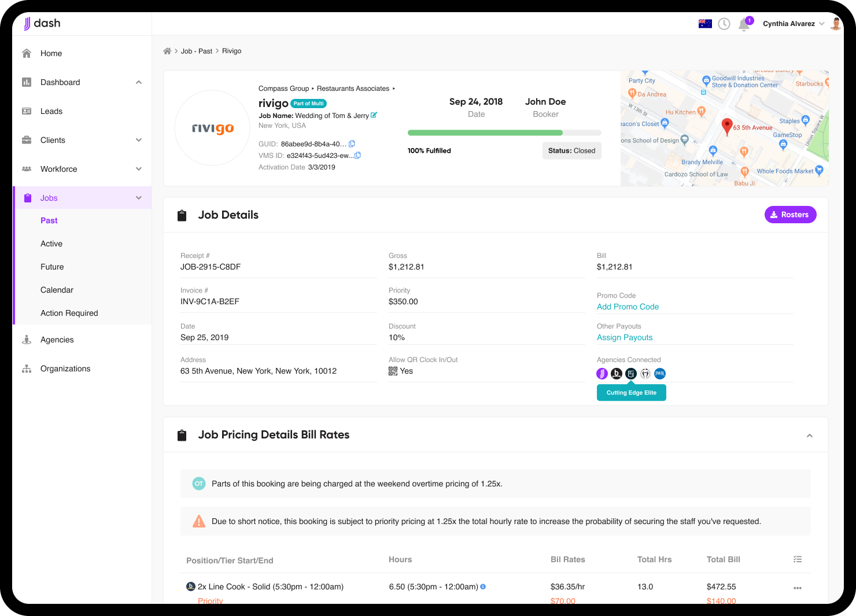Image resolution: width=856 pixels, height=616 pixels.
Task: Open Line Cook row more options menu
Action: pyautogui.click(x=798, y=588)
